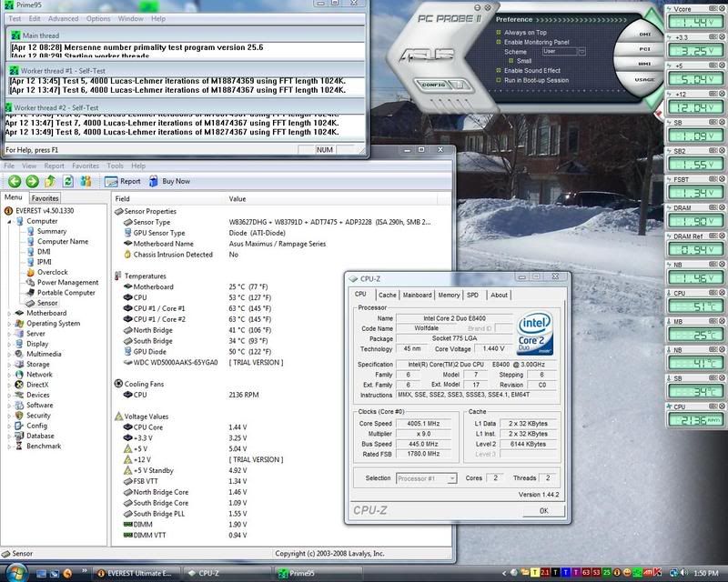Image resolution: width=728 pixels, height=582 pixels.
Task: Click the Value column header in EVEREST
Action: pos(331,198)
